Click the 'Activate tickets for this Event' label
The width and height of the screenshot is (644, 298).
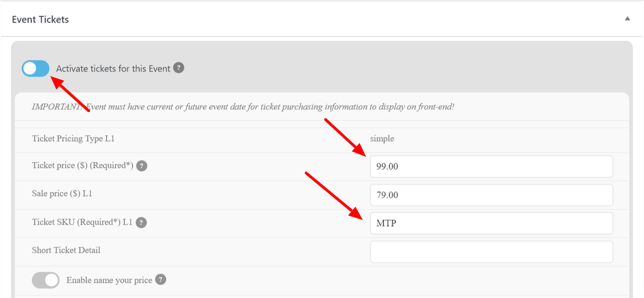[x=114, y=68]
